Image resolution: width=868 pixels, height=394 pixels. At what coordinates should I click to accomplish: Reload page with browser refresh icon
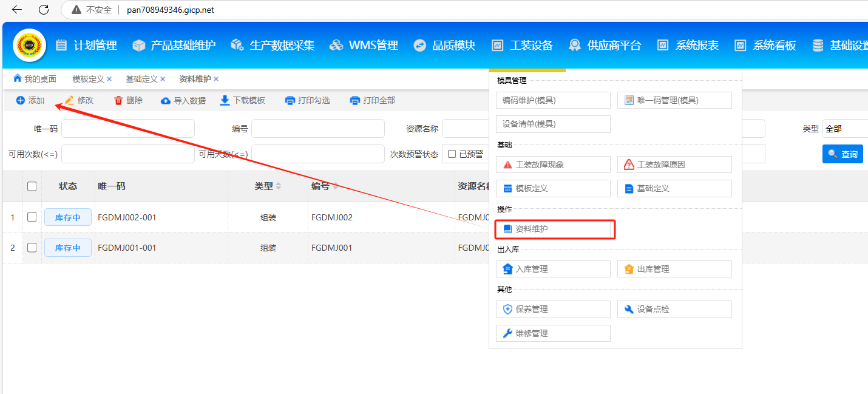coord(44,10)
